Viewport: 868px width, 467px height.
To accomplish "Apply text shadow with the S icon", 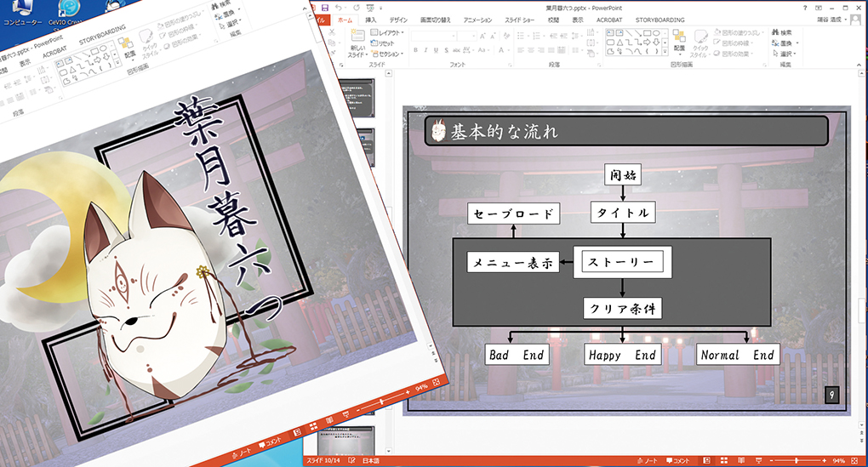I will tap(446, 50).
